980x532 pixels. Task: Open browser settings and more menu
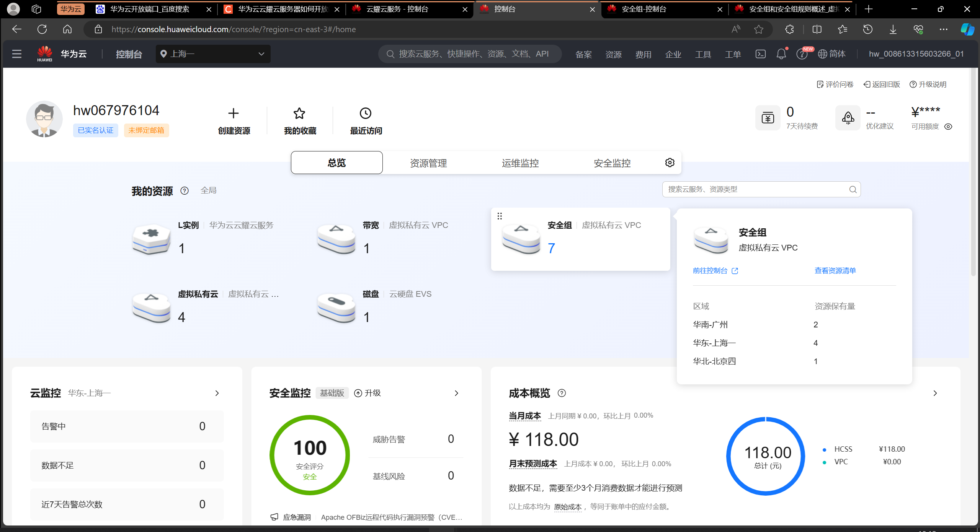pos(944,29)
